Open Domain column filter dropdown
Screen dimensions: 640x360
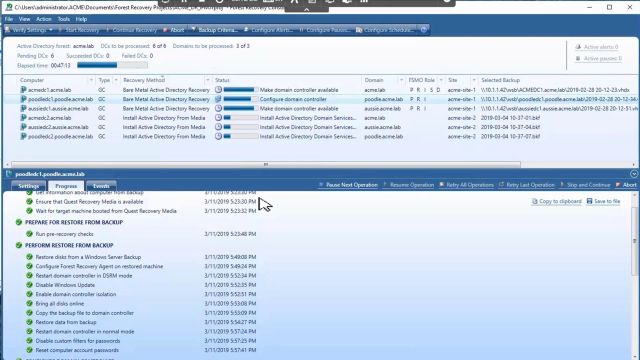[x=401, y=80]
